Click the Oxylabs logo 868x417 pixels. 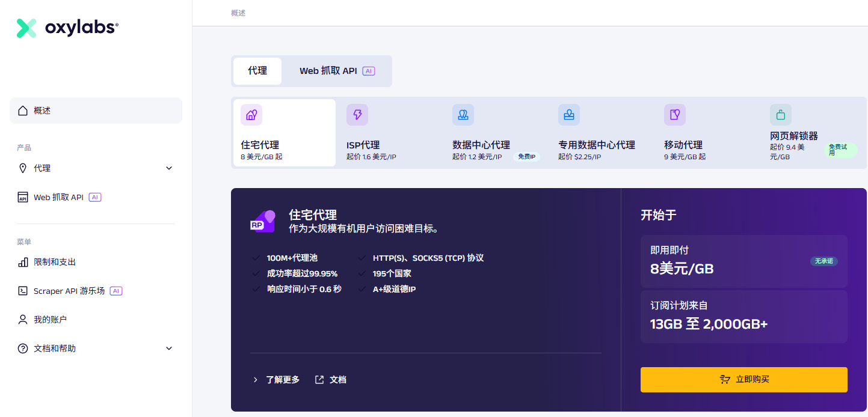[x=67, y=28]
